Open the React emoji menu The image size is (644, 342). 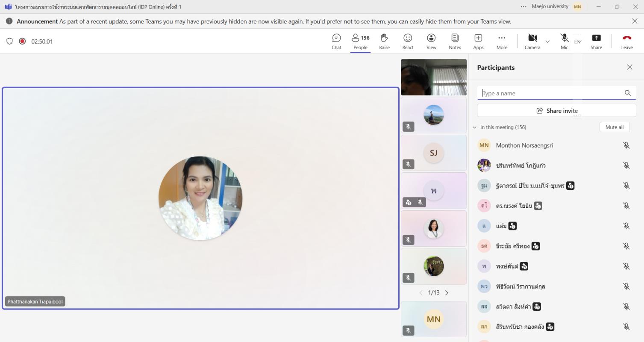pyautogui.click(x=408, y=41)
